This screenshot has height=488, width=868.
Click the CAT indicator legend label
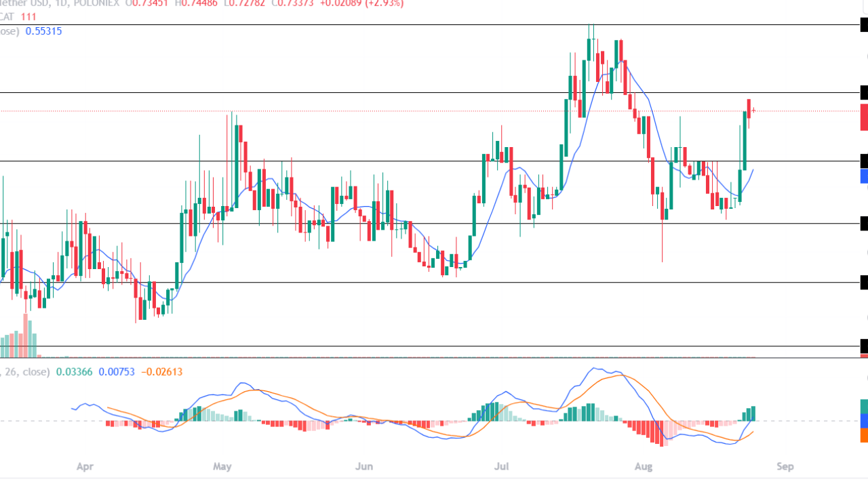coord(7,16)
